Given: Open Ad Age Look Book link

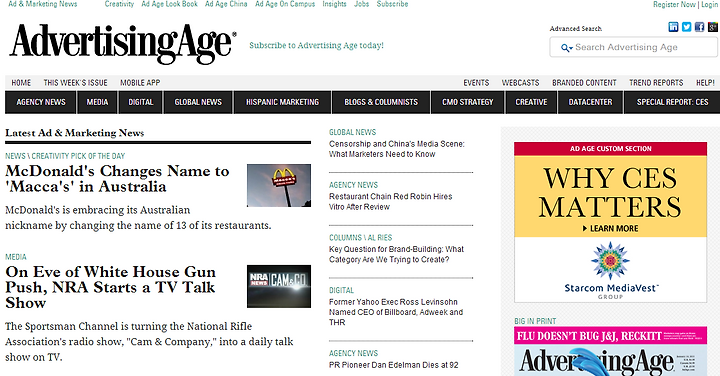Looking at the screenshot, I should click(x=169, y=4).
